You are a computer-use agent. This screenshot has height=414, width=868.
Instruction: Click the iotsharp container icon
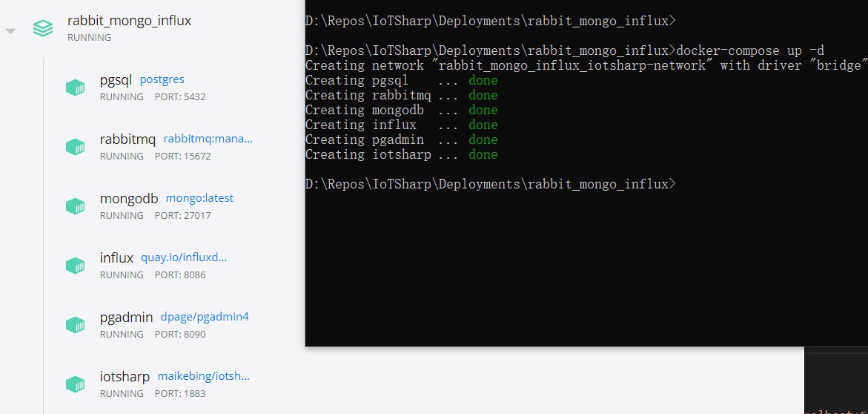76,384
